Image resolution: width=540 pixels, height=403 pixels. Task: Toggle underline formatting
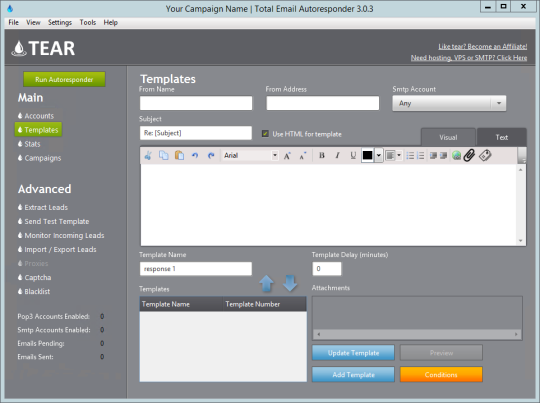(353, 155)
